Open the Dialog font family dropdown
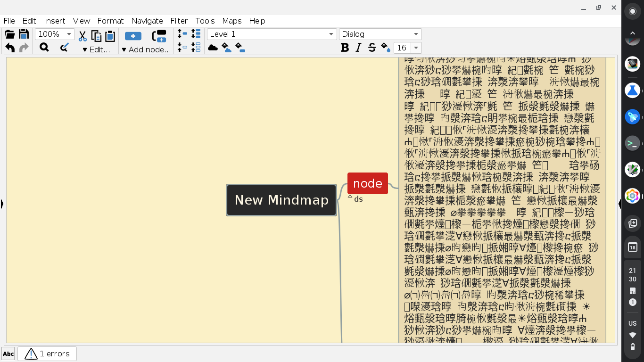 point(415,34)
